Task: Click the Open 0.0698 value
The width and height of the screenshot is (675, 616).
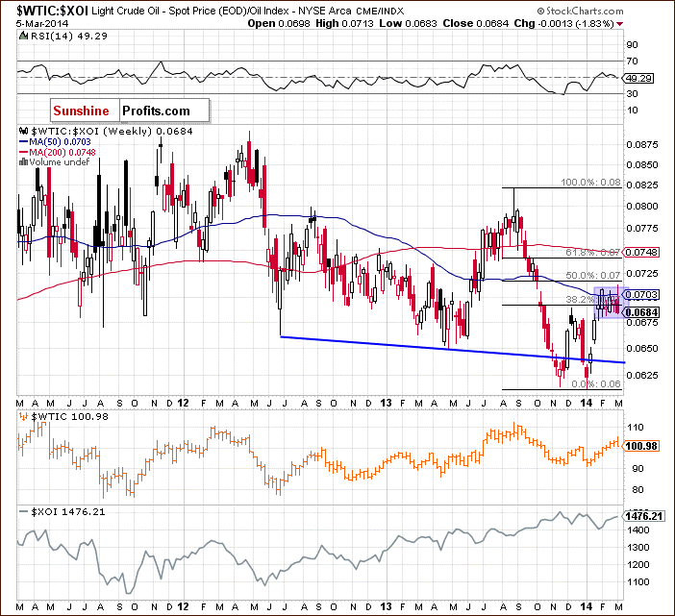Action: [279, 24]
